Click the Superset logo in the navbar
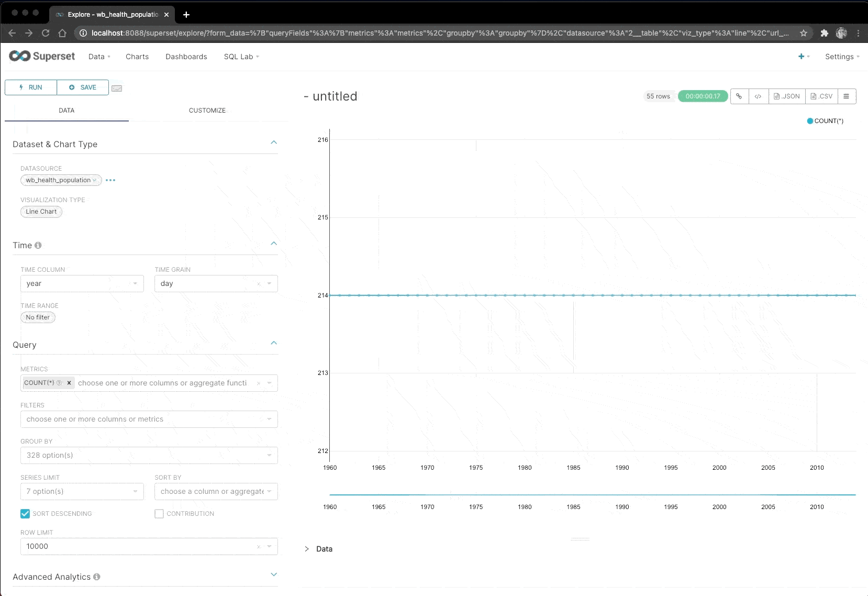Screen dimensions: 868x596 coord(41,56)
